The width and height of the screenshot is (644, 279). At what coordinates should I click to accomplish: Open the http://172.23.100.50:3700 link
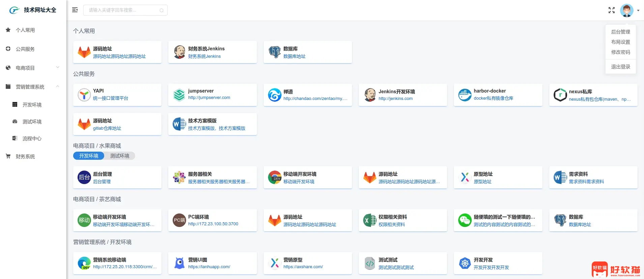click(x=213, y=224)
